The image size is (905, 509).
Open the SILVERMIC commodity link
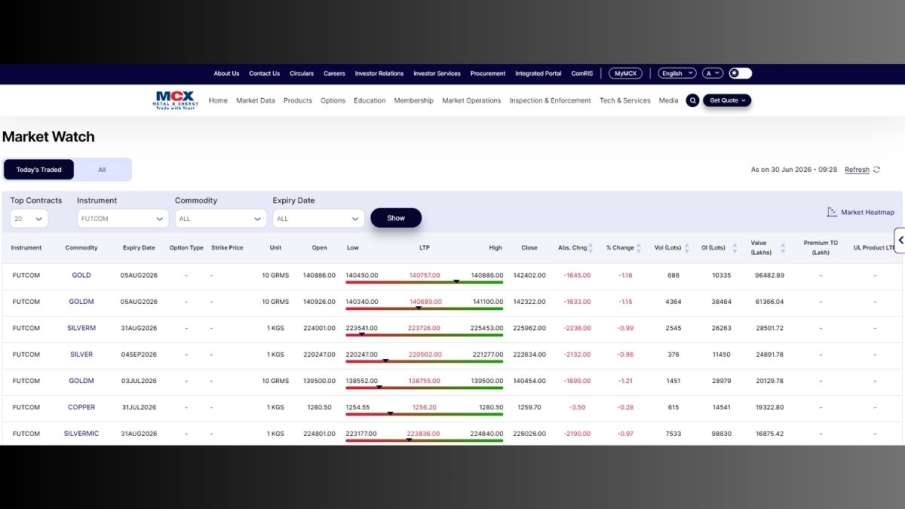(81, 433)
